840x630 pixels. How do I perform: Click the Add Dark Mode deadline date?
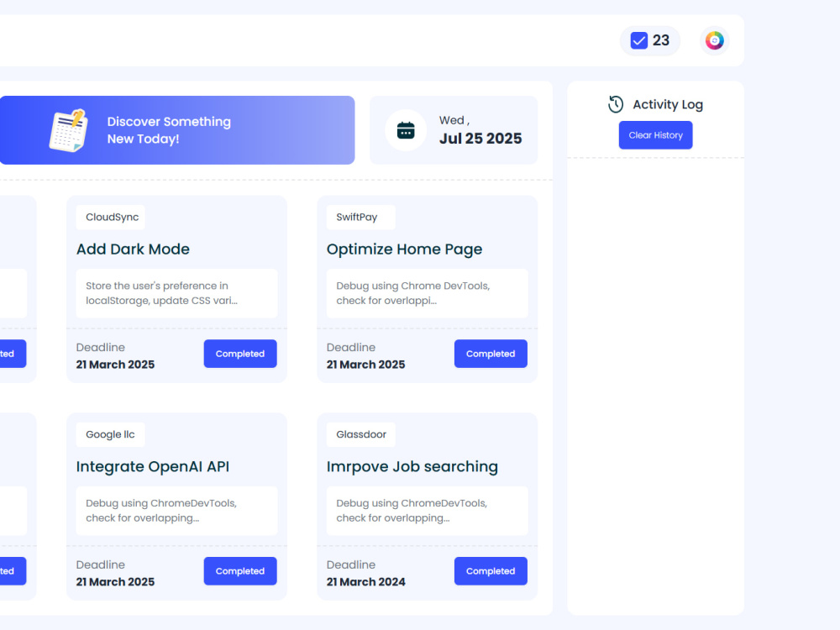pos(115,365)
